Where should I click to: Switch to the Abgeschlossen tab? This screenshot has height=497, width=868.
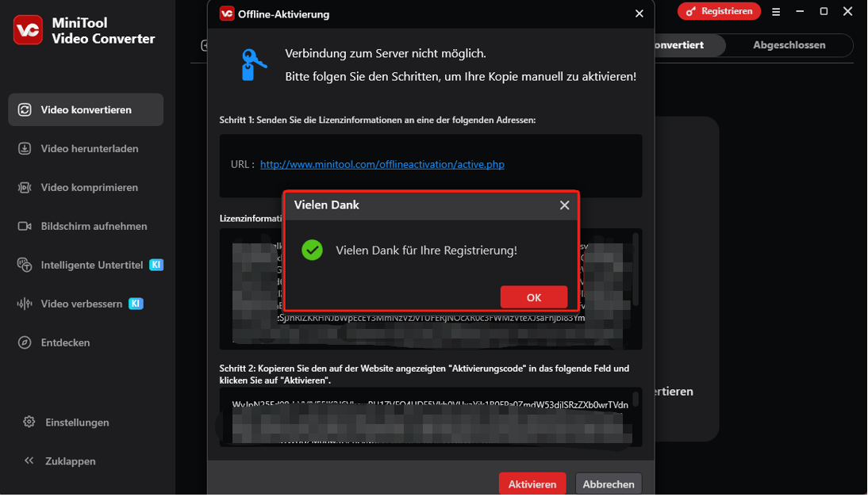789,44
